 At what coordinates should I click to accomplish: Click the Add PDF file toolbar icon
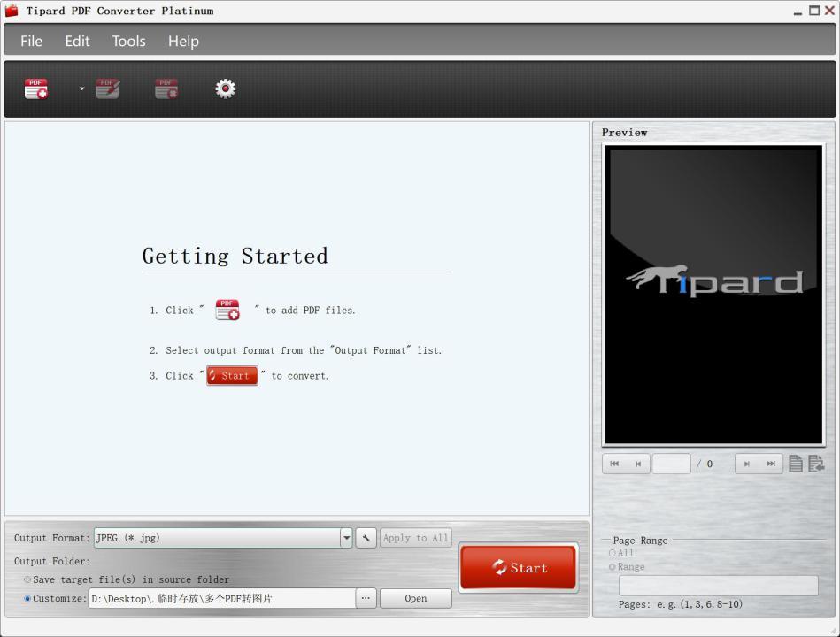click(36, 88)
